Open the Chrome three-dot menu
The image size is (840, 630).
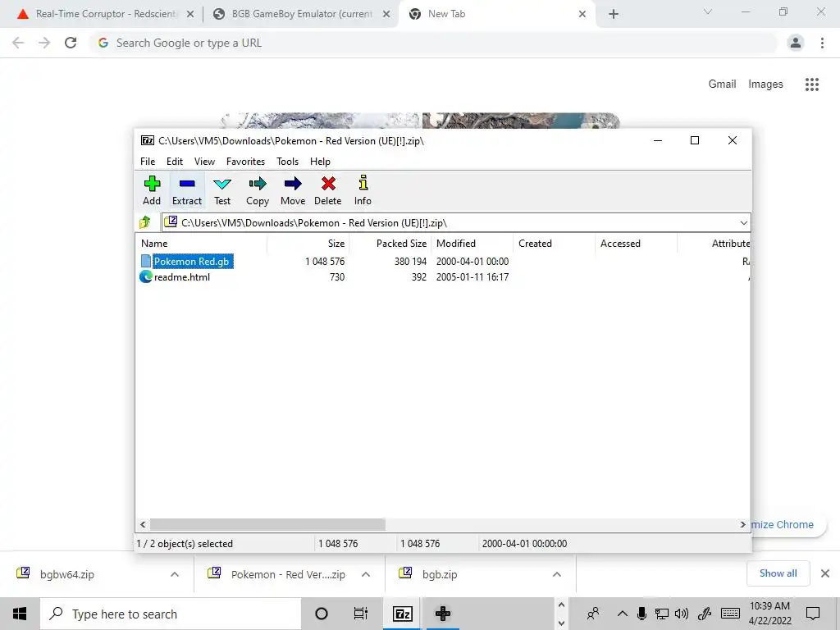(822, 43)
